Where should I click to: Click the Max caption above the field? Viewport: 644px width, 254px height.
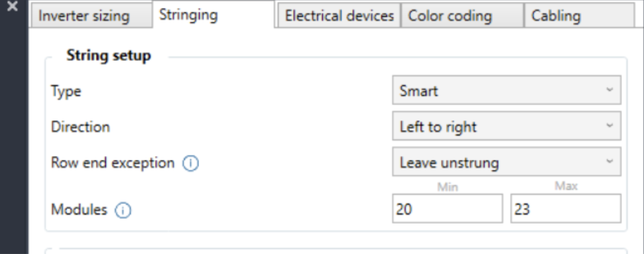[x=566, y=186]
